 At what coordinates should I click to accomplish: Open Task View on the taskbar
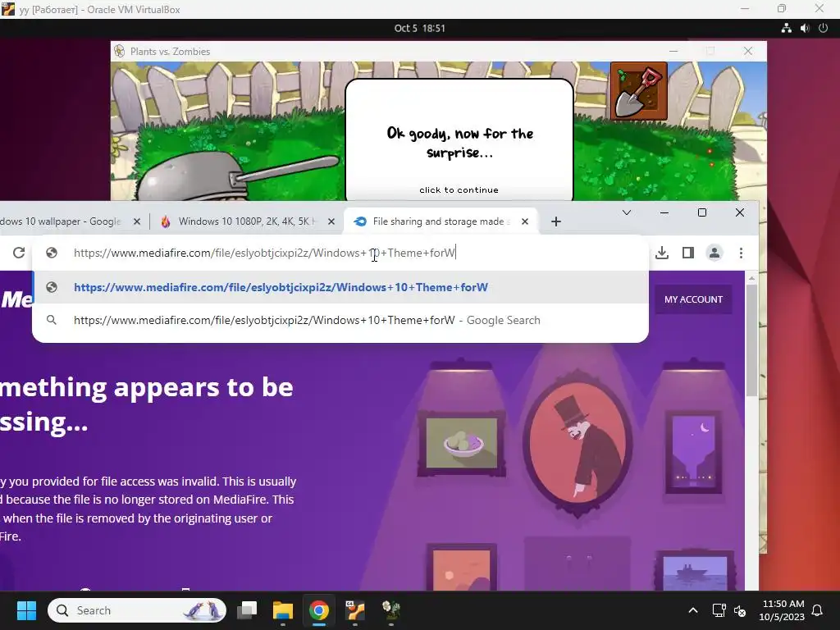pyautogui.click(x=247, y=610)
